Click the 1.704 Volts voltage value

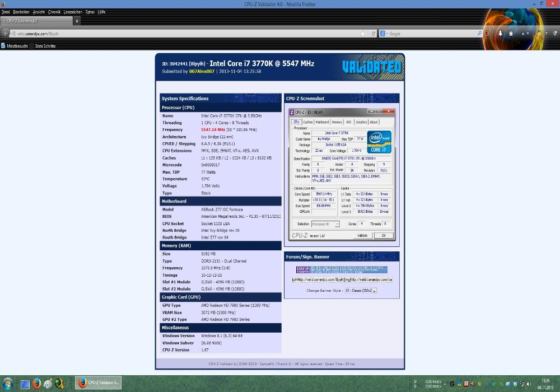[211, 186]
